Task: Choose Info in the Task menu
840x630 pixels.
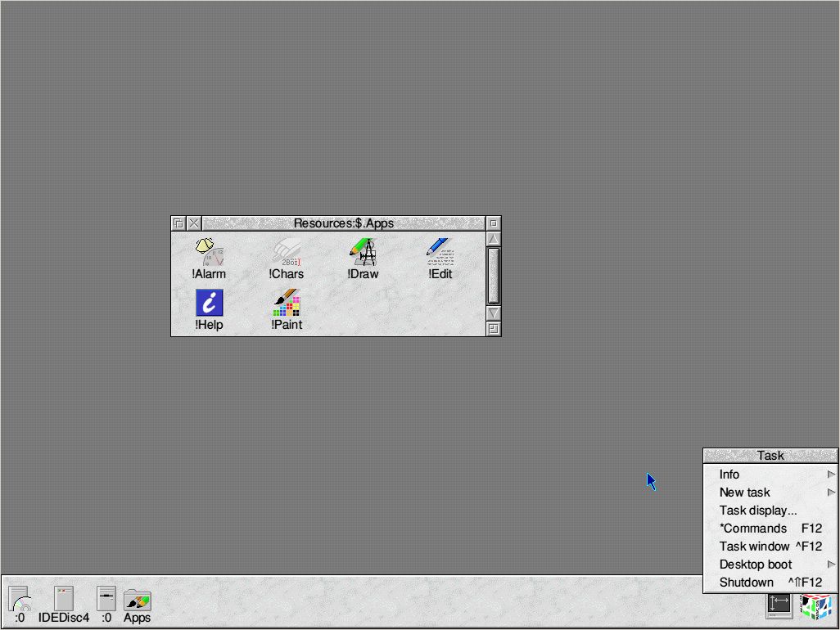Action: (770, 475)
